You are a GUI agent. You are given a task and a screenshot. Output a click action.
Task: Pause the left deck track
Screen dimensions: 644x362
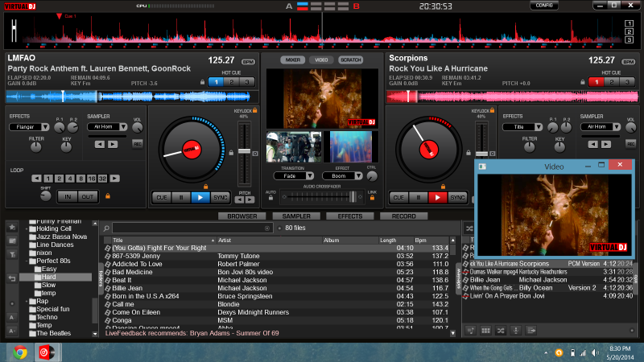click(x=181, y=197)
